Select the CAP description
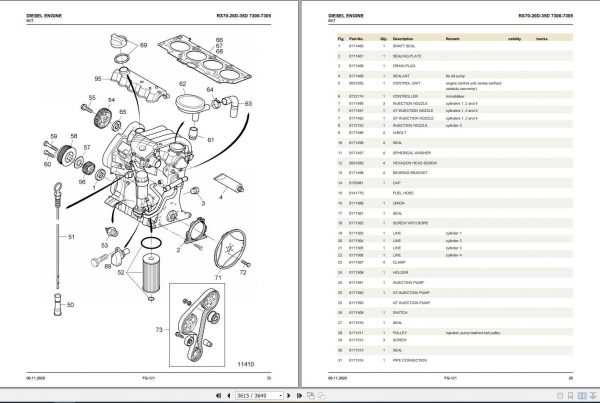The image size is (600, 403). (x=396, y=183)
